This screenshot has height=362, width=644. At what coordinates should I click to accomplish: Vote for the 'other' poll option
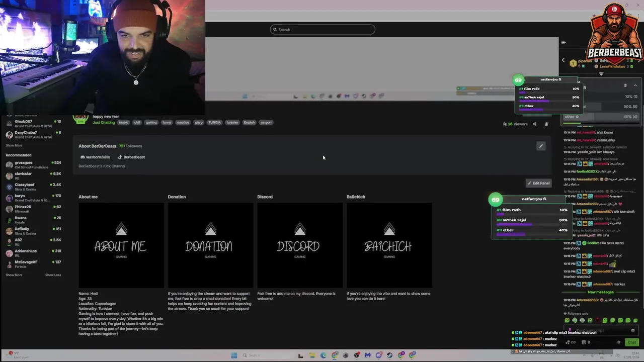601,117
